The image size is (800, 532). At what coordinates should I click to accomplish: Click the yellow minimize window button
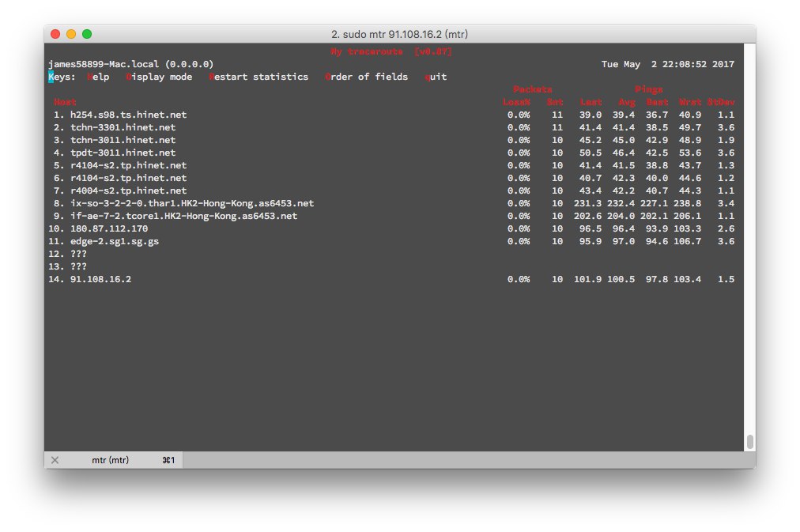coord(71,34)
